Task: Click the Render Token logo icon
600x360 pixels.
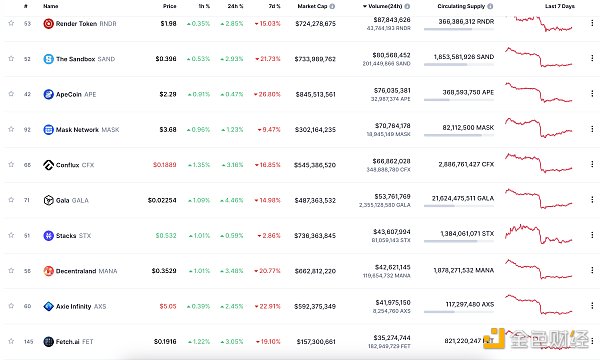Action: 48,24
